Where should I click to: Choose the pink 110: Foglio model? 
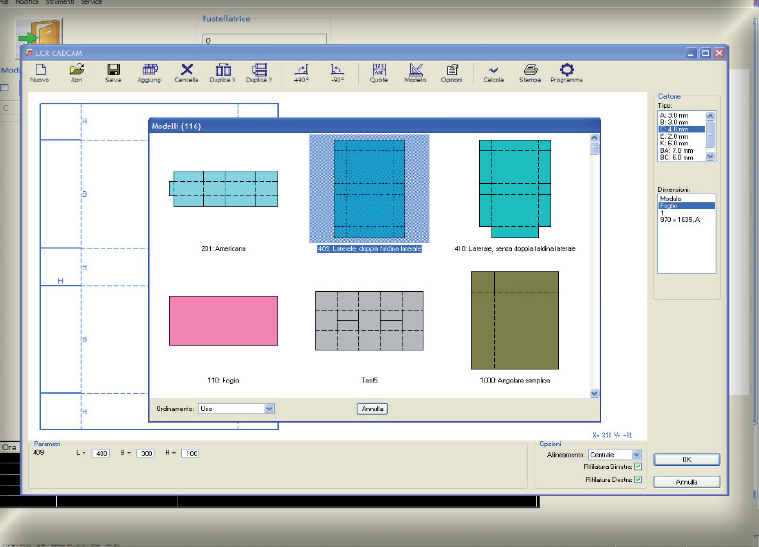[x=223, y=320]
